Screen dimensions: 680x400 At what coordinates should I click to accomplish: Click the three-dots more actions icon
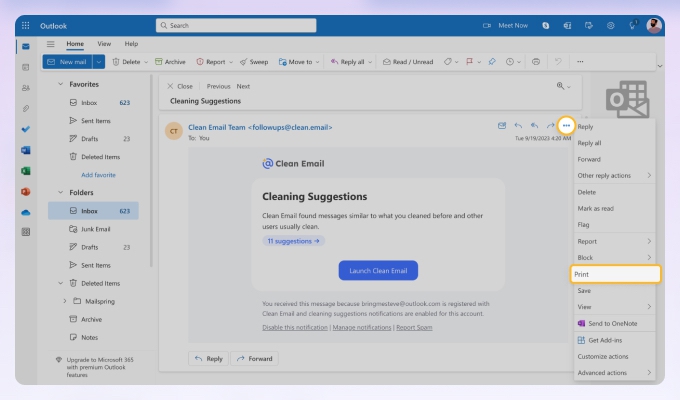(x=566, y=126)
